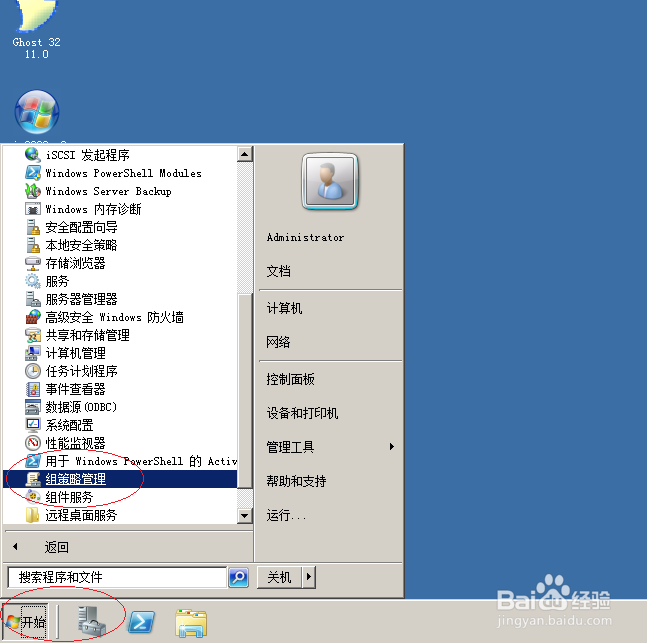Click the 服务 gear icon

pos(33,281)
